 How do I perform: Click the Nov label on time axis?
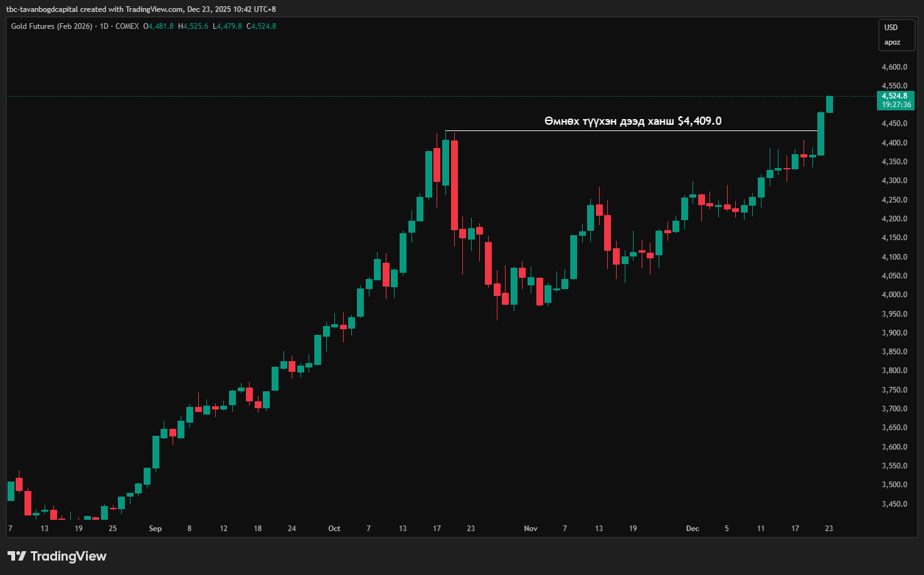(531, 529)
